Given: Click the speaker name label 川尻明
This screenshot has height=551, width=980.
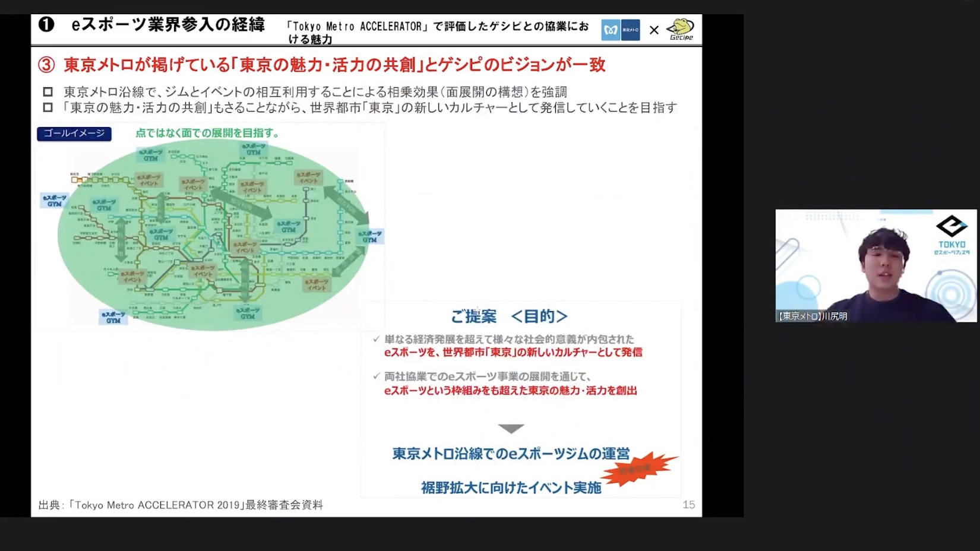Looking at the screenshot, I should pyautogui.click(x=813, y=316).
